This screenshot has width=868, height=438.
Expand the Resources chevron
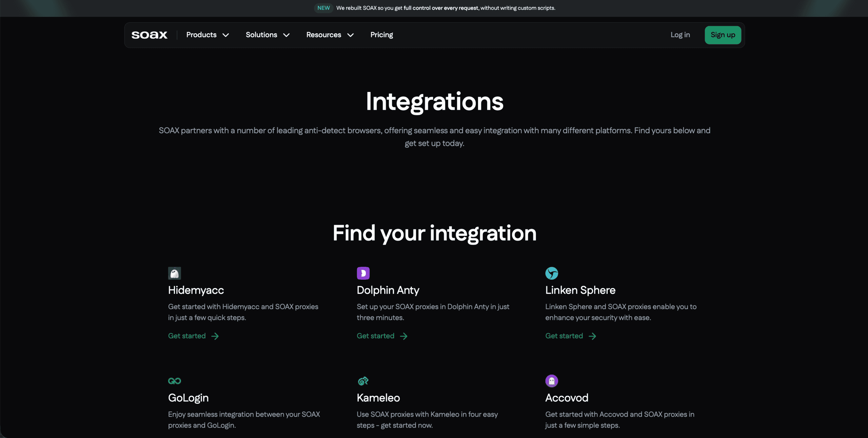pyautogui.click(x=350, y=35)
